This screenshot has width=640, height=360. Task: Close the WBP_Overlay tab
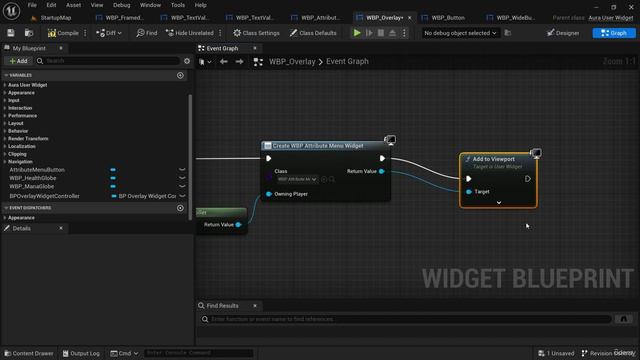pos(409,18)
